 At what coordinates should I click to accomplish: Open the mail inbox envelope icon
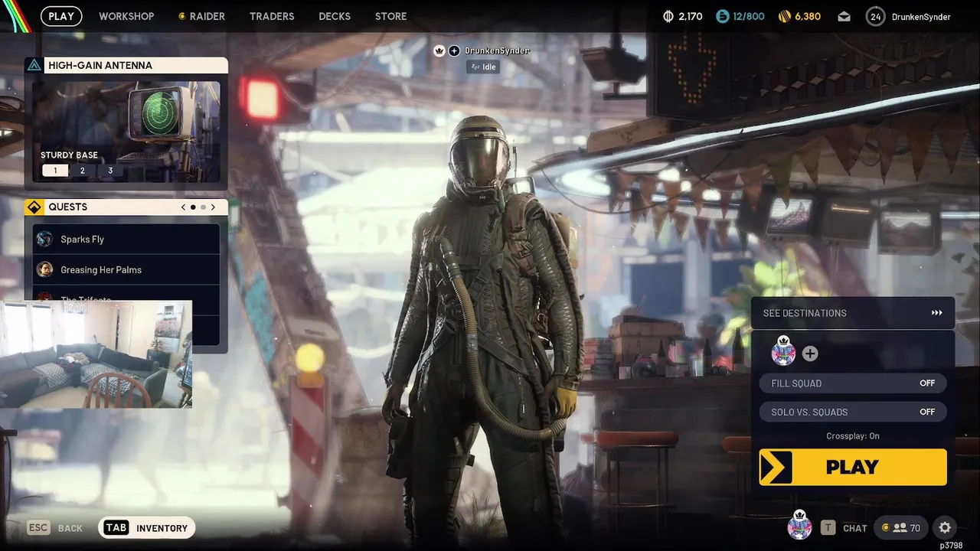point(844,16)
